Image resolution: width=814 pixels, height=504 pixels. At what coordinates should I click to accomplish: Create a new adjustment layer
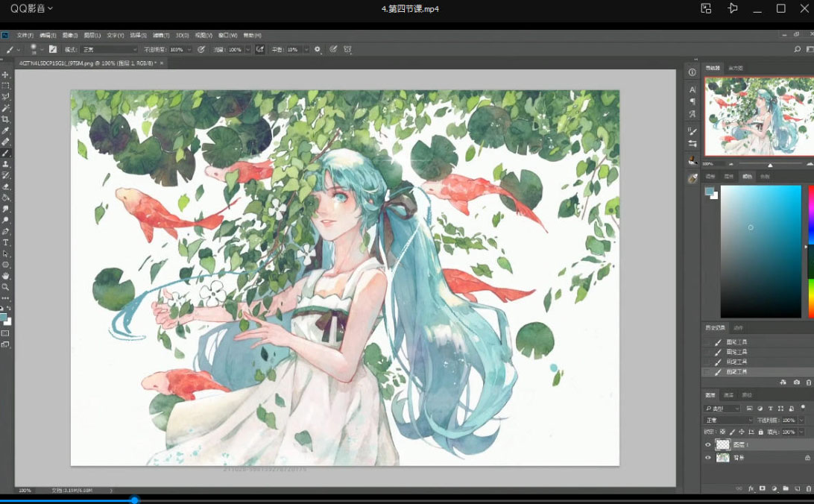point(774,489)
